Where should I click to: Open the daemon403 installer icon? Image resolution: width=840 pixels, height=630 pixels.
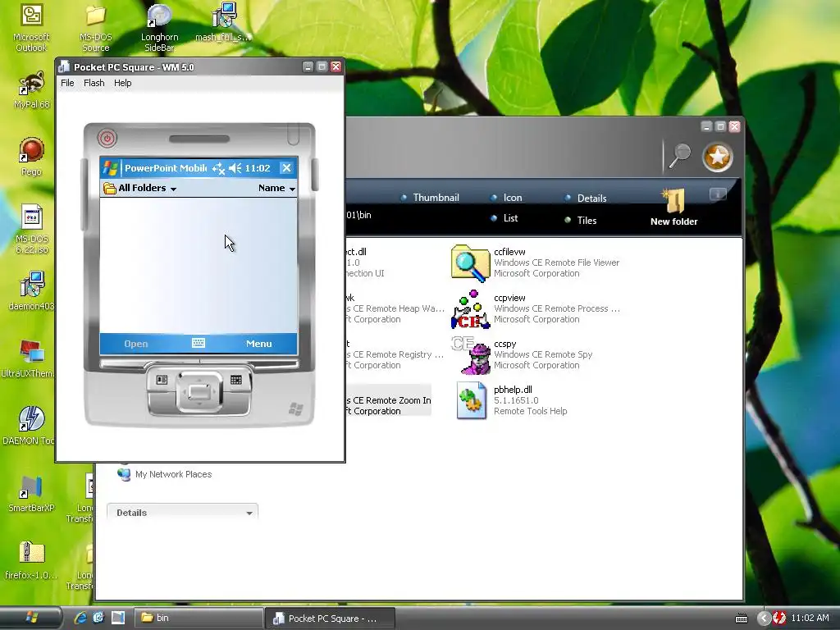(x=32, y=291)
